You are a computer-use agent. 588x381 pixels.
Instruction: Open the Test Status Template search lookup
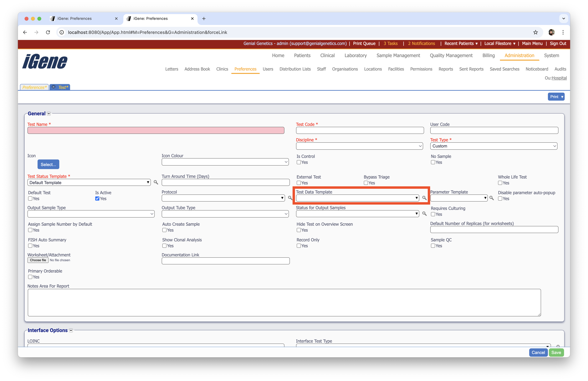[x=156, y=183]
